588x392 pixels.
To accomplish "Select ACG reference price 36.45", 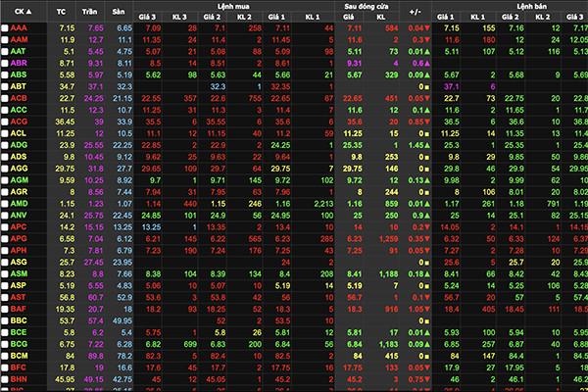I will click(65, 122).
